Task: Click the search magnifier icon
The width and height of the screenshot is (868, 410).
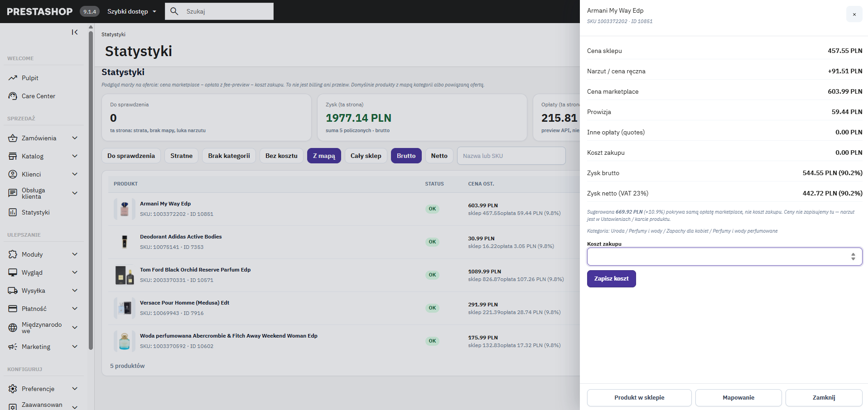Action: [x=174, y=11]
